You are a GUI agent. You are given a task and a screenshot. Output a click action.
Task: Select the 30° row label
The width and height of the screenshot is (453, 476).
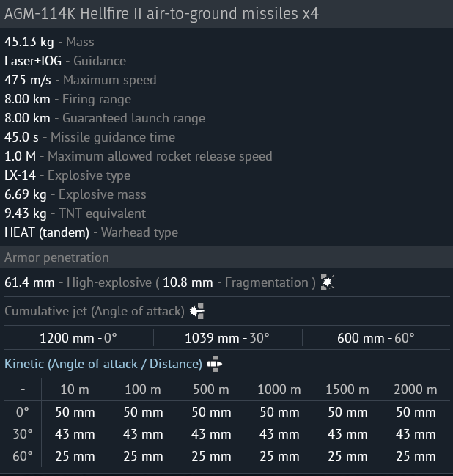click(x=23, y=434)
